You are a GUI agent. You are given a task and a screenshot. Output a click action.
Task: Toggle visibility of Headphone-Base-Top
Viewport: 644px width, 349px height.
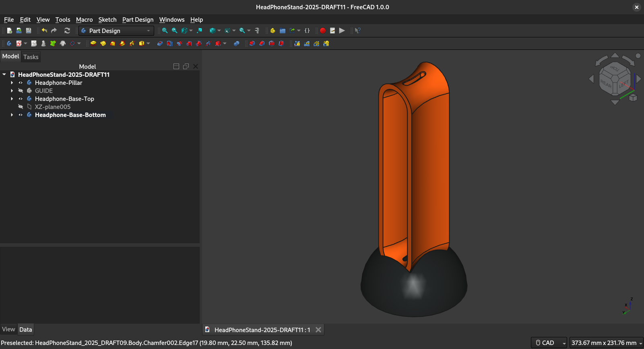(21, 99)
